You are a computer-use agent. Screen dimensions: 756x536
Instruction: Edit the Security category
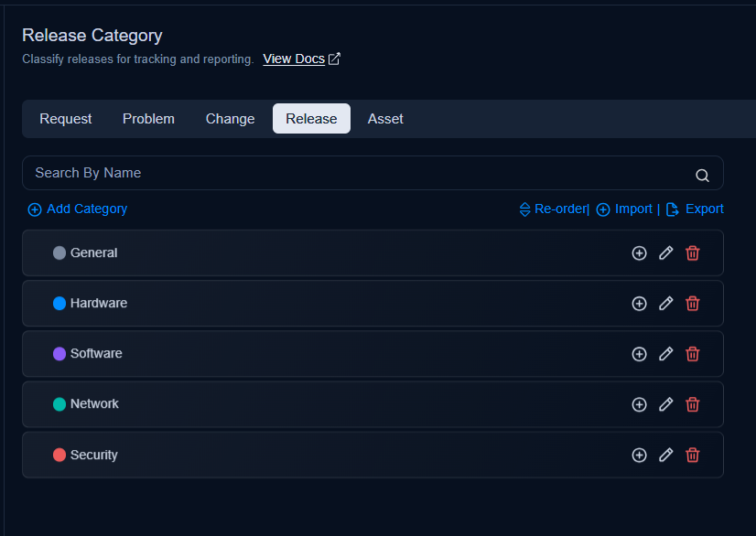point(665,455)
